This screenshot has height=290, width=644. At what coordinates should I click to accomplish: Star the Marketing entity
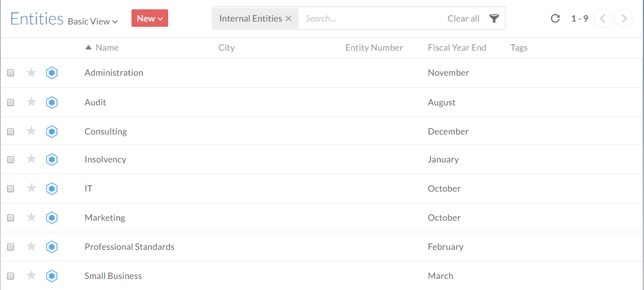pos(31,217)
